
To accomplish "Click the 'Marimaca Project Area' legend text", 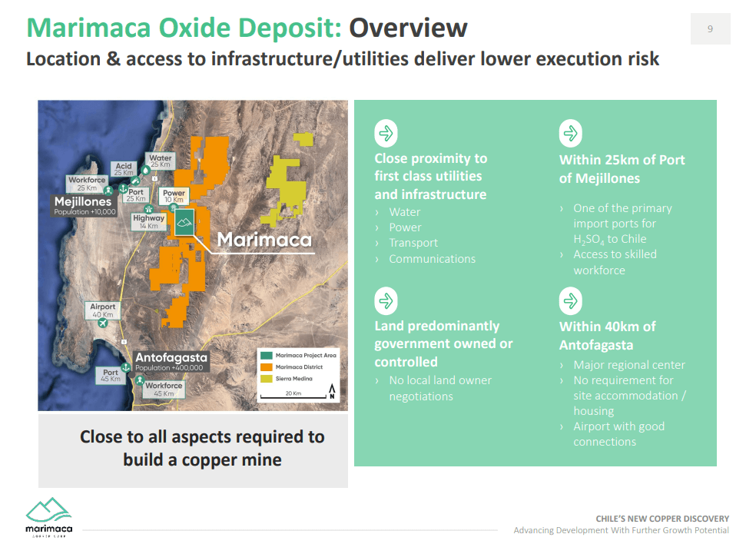I will point(306,356).
